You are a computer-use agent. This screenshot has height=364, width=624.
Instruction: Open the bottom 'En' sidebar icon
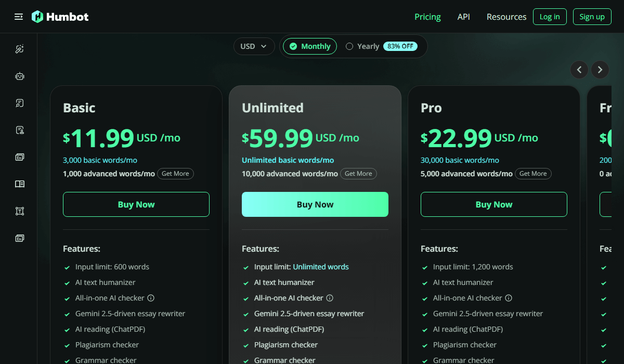tap(20, 238)
